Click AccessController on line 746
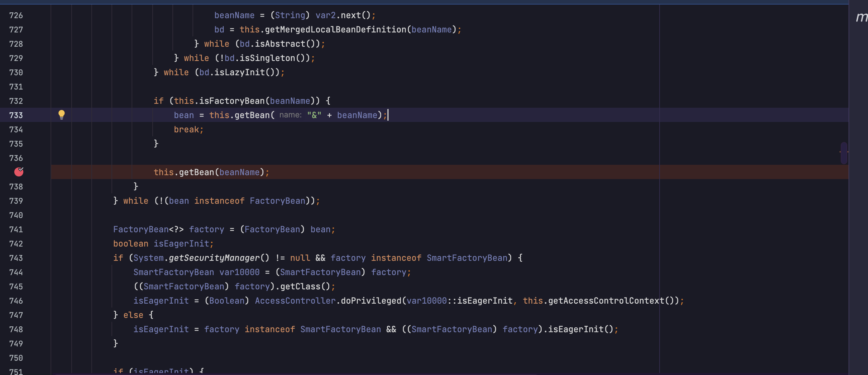Screen dimensions: 868x375 tap(295, 301)
